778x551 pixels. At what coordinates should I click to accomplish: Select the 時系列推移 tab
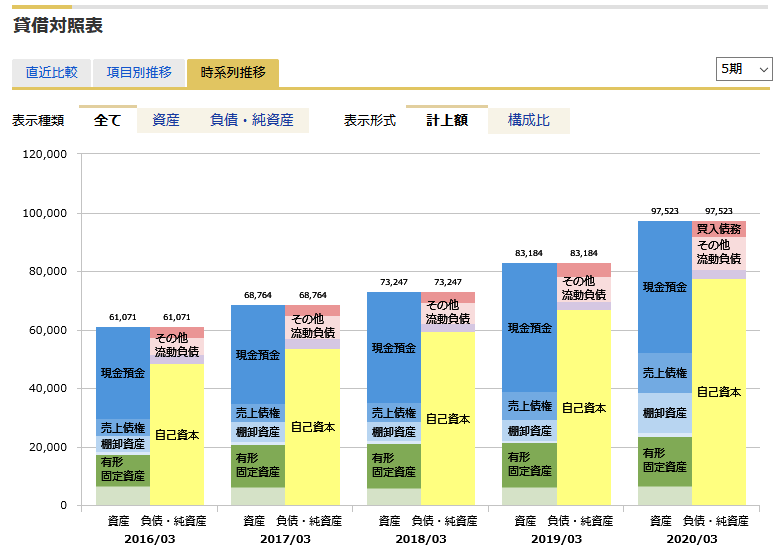pos(233,73)
